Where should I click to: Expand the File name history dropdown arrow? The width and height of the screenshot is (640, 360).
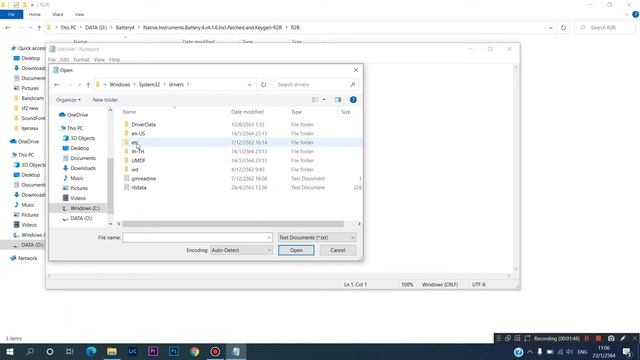click(269, 238)
